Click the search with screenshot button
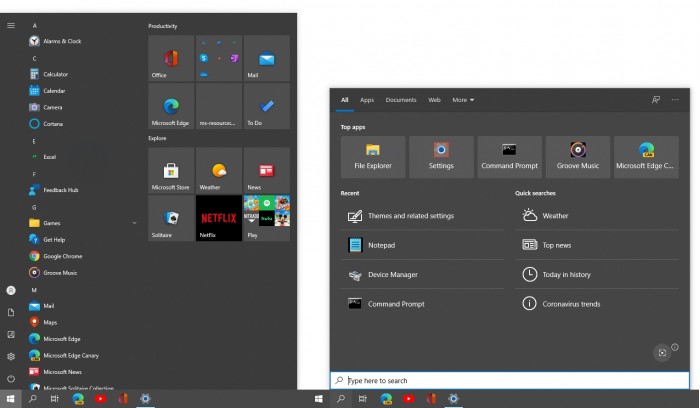The height and width of the screenshot is (408, 700). pyautogui.click(x=662, y=353)
